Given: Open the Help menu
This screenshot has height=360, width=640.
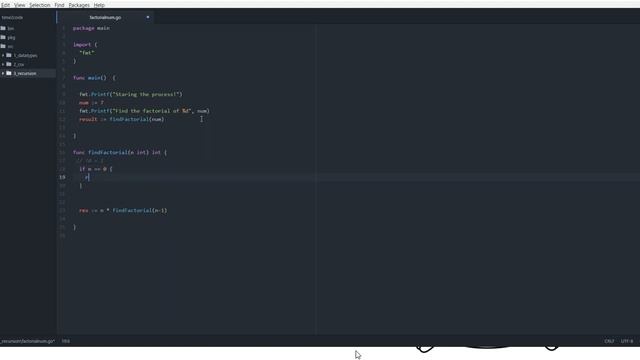Looking at the screenshot, I should pos(99,5).
